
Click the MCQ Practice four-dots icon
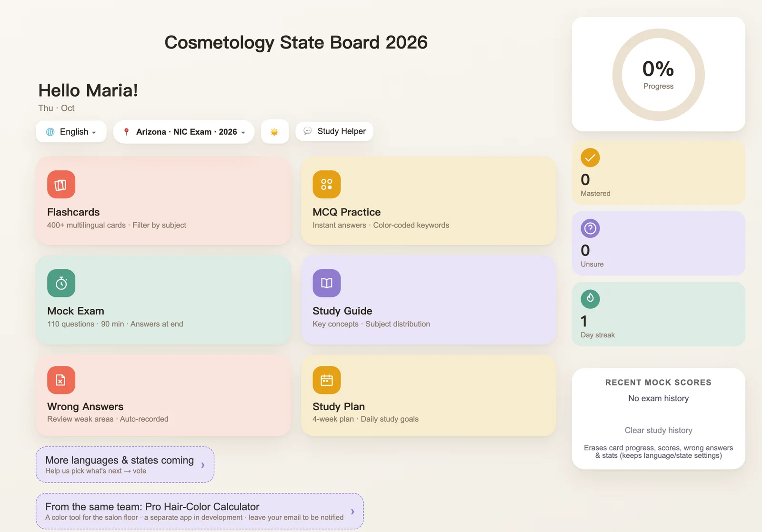click(x=327, y=185)
